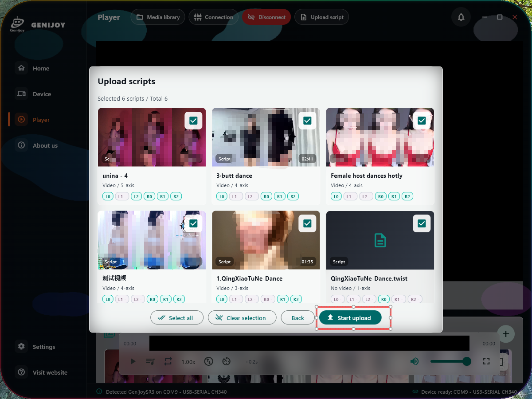The image size is (532, 399).
Task: Click the circular up-down arrows icon
Action: click(209, 361)
